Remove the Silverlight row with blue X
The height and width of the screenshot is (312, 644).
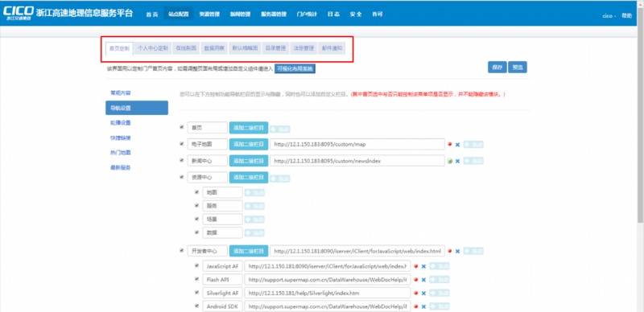[423, 294]
